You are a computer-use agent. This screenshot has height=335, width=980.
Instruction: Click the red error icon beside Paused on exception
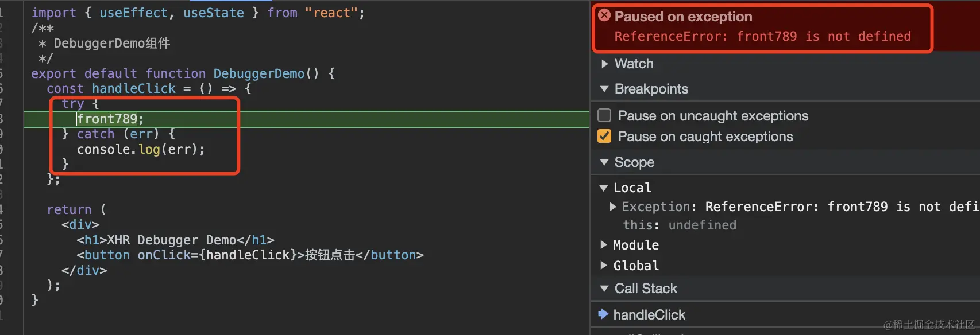pyautogui.click(x=604, y=16)
